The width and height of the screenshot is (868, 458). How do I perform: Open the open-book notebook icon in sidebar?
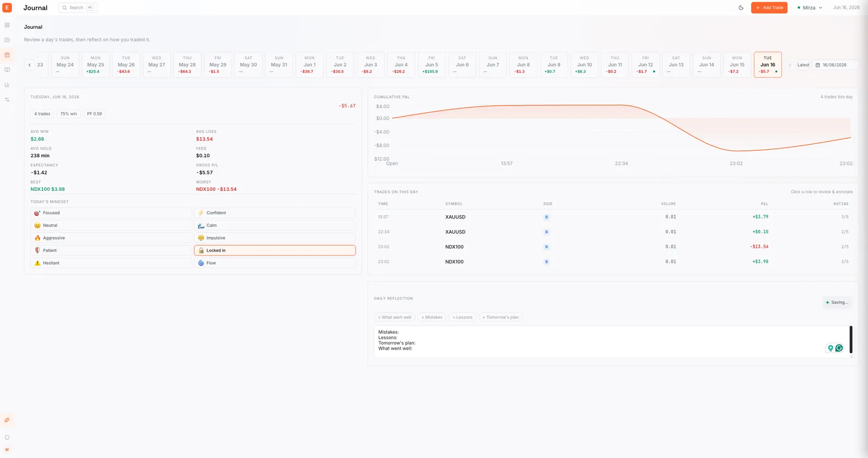[7, 70]
